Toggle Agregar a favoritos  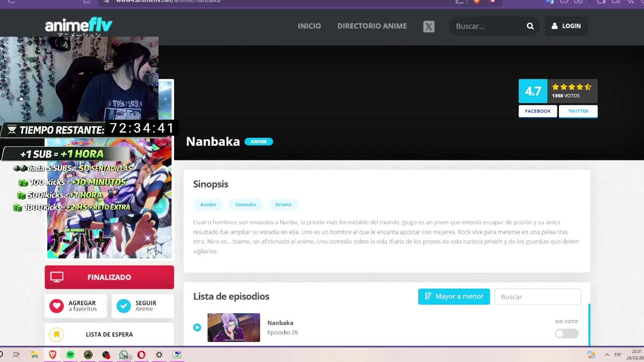pyautogui.click(x=75, y=306)
